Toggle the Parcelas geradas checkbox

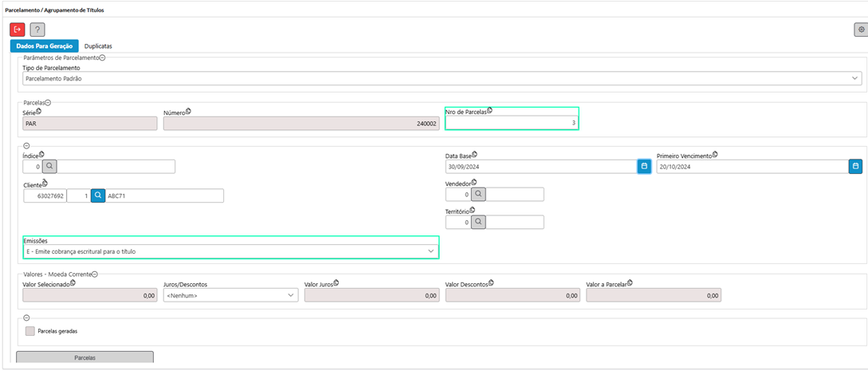tap(30, 331)
